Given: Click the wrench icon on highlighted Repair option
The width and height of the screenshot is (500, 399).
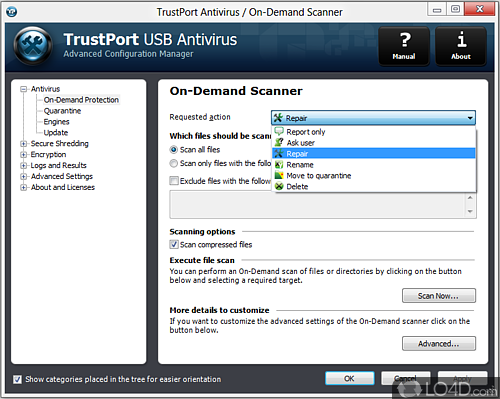Looking at the screenshot, I should pyautogui.click(x=279, y=153).
